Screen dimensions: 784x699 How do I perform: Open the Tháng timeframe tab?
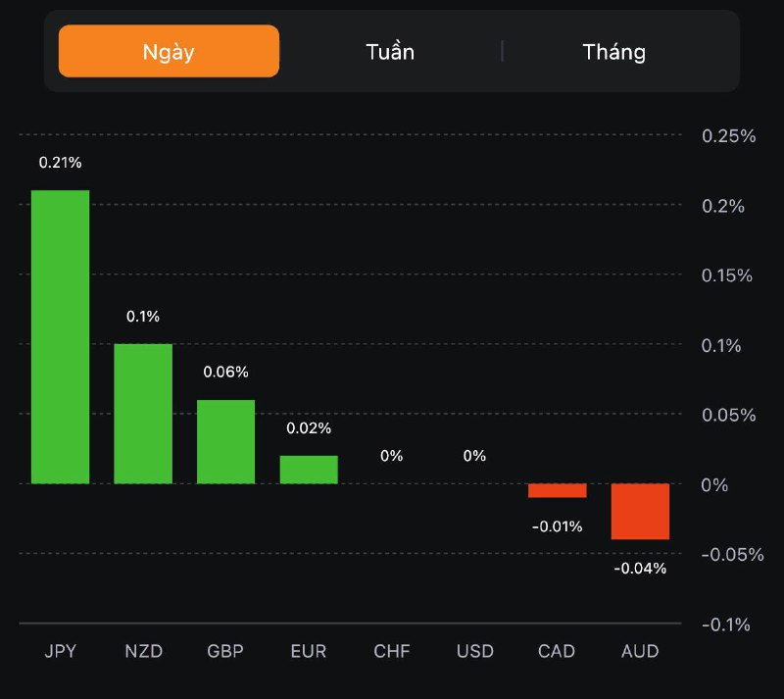point(614,51)
